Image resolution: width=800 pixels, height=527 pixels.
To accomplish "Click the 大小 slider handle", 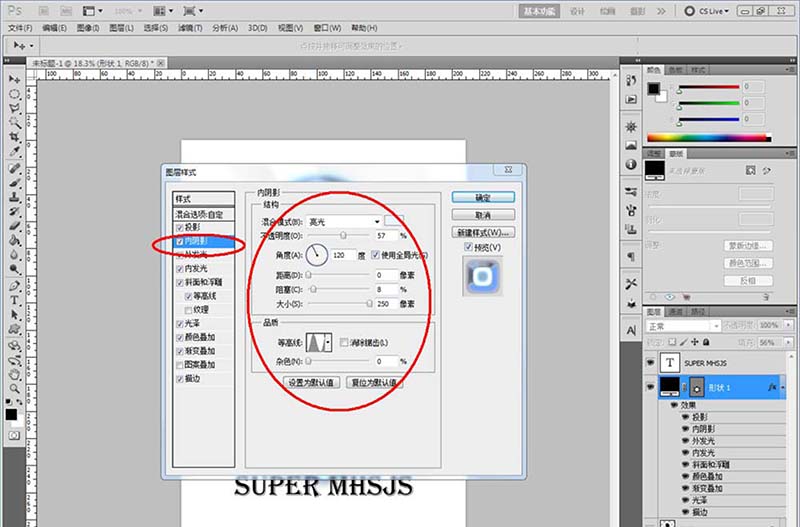I will 369,304.
